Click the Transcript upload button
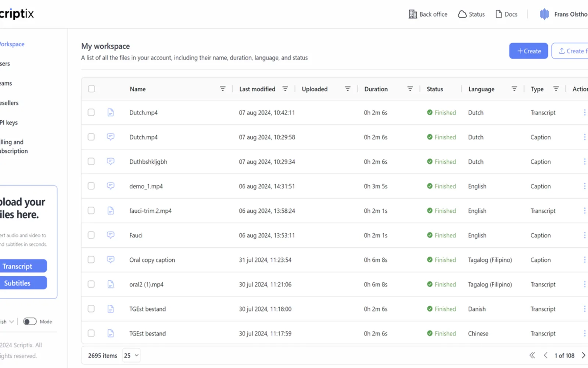This screenshot has height=368, width=588. (23, 266)
